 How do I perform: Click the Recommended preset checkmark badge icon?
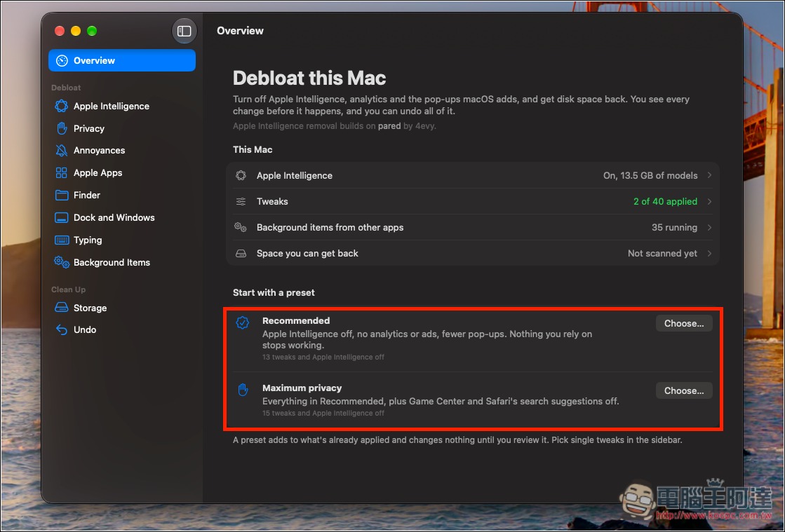243,323
